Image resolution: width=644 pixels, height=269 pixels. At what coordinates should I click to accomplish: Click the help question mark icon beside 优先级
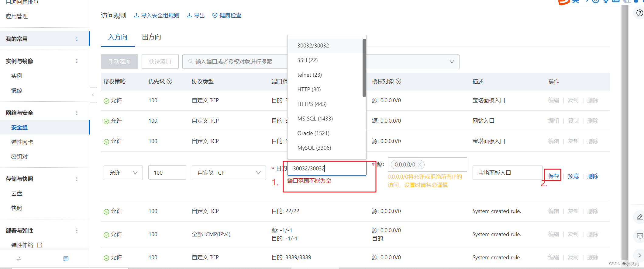pyautogui.click(x=170, y=81)
